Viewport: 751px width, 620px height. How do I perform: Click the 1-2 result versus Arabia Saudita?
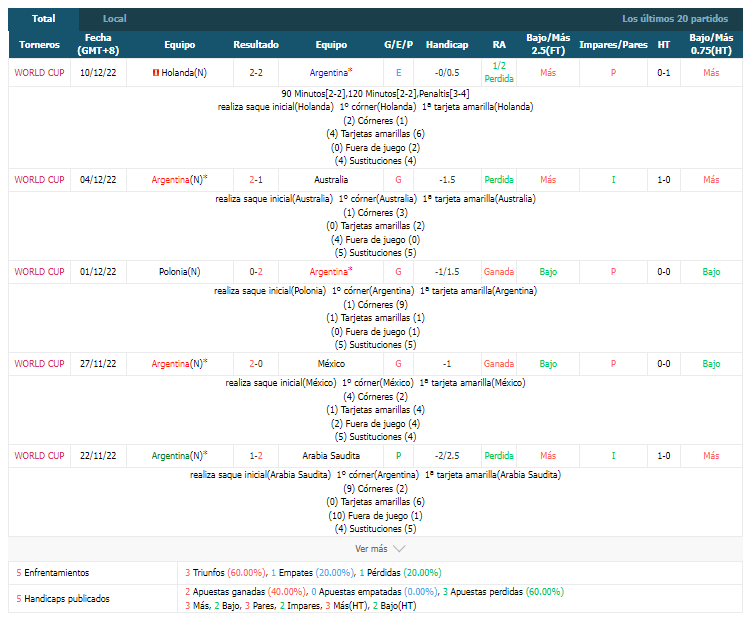coord(256,456)
